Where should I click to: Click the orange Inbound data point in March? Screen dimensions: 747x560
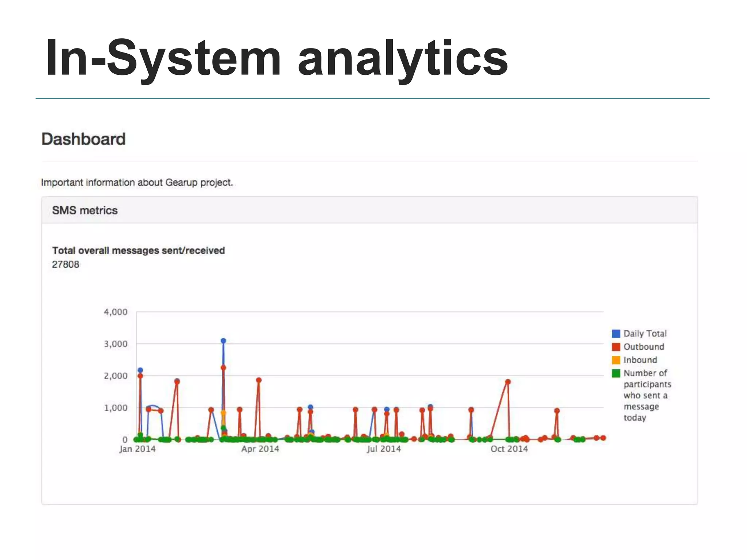[223, 413]
